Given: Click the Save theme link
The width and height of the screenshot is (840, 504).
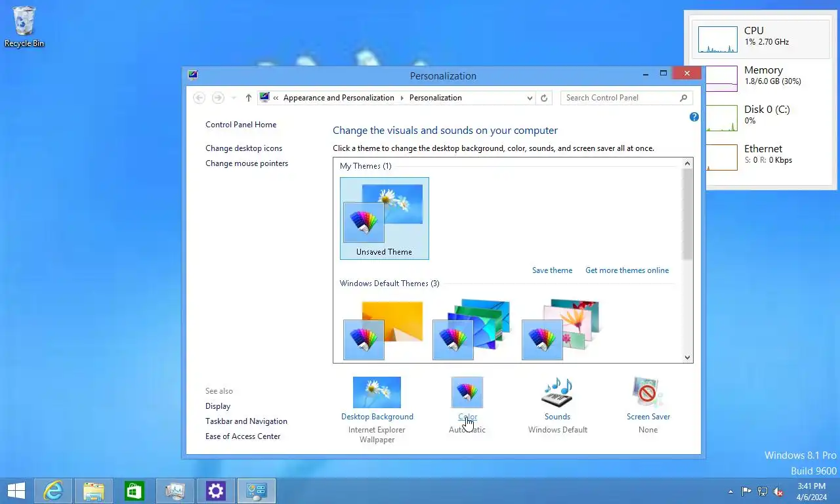Looking at the screenshot, I should [x=552, y=270].
